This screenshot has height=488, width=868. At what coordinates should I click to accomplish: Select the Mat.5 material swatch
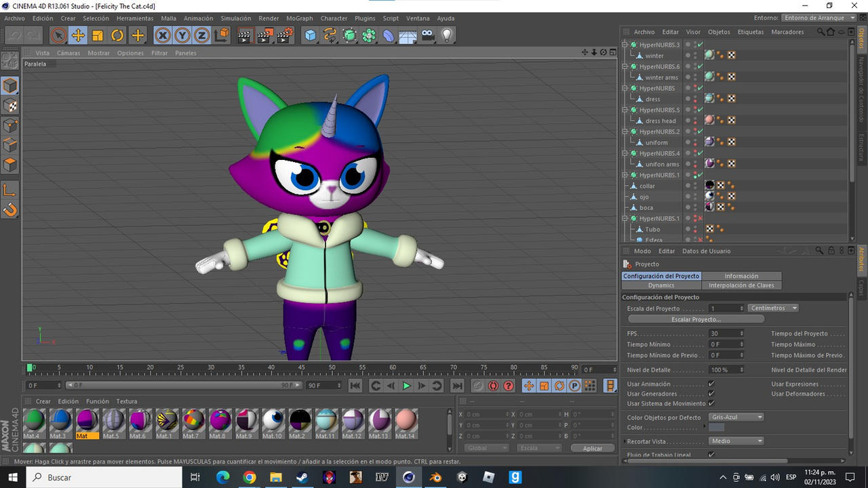(113, 424)
